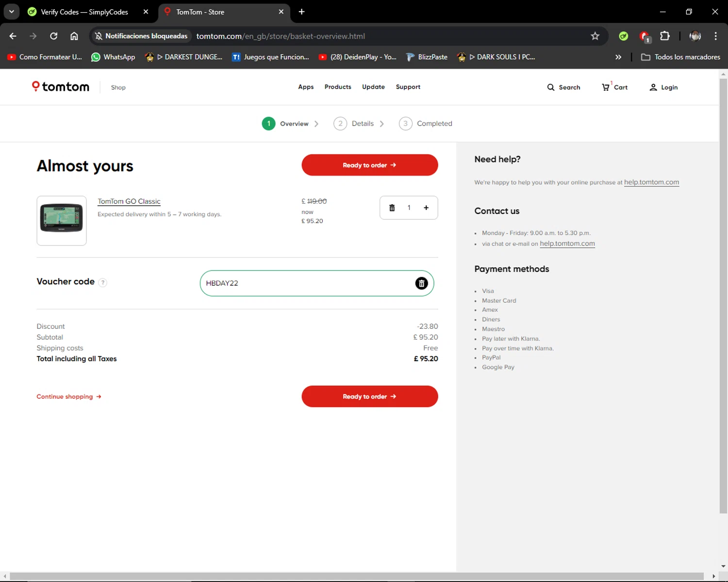Screen dimensions: 728x582
Task: Click the vertical page scrollbar
Action: [x=723, y=296]
